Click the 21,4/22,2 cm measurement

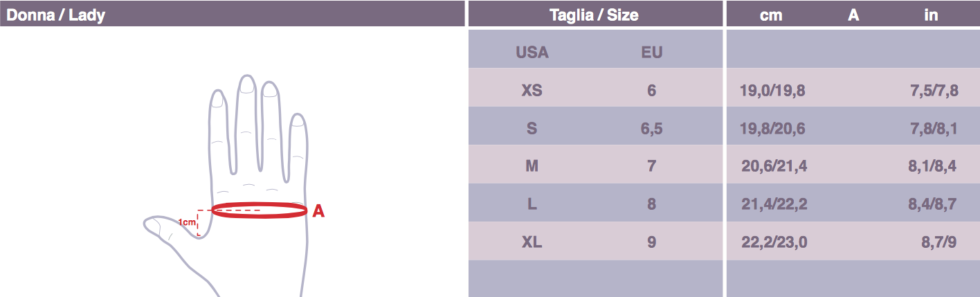click(x=772, y=204)
